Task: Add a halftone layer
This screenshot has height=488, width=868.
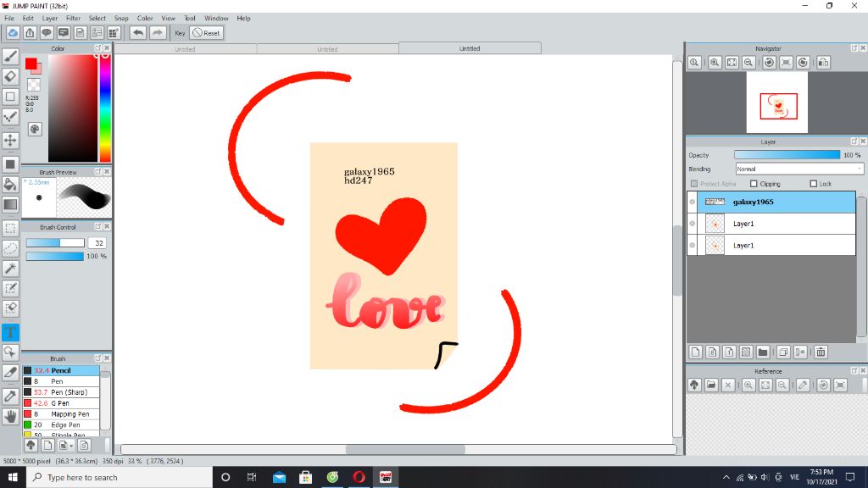Action: point(746,352)
